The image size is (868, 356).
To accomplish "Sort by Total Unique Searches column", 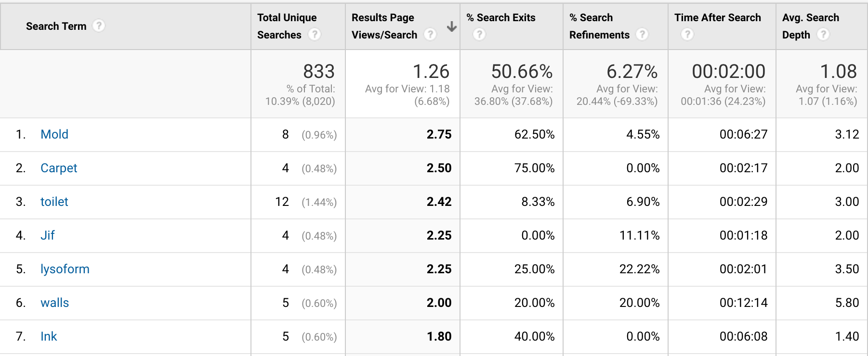I will pos(287,18).
